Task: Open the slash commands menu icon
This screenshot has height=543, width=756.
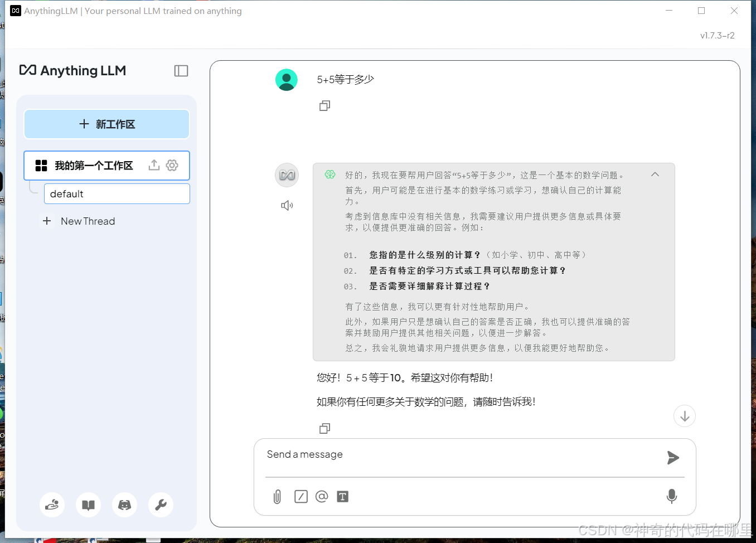Action: click(x=301, y=496)
